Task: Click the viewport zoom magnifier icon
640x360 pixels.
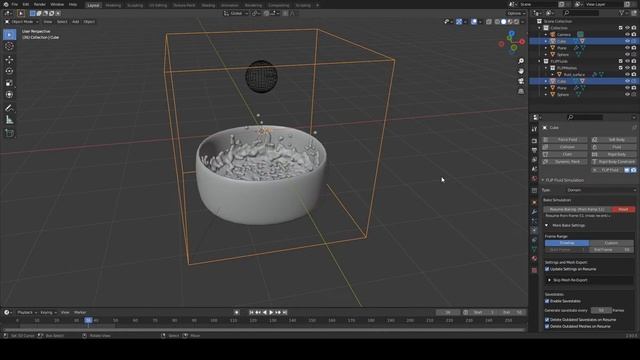Action: tap(521, 61)
